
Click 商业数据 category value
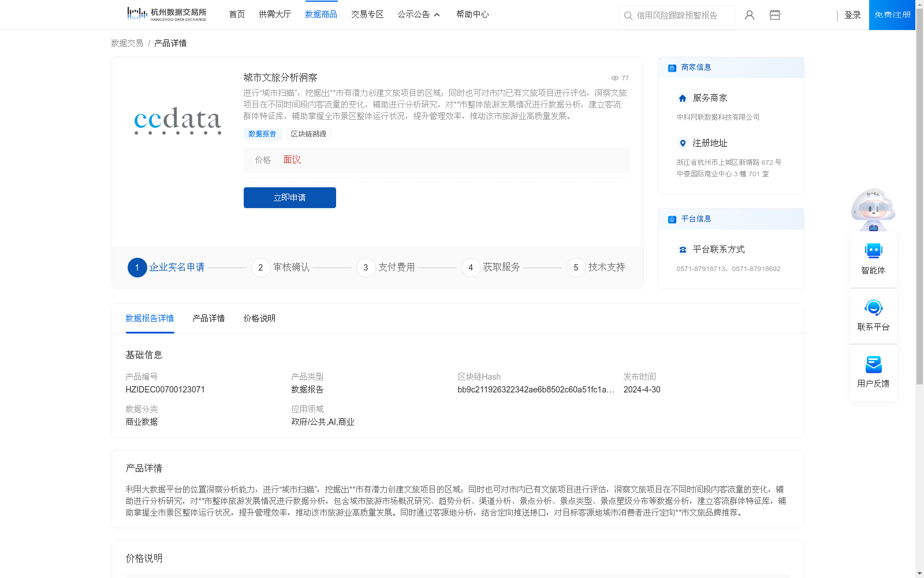[141, 422]
